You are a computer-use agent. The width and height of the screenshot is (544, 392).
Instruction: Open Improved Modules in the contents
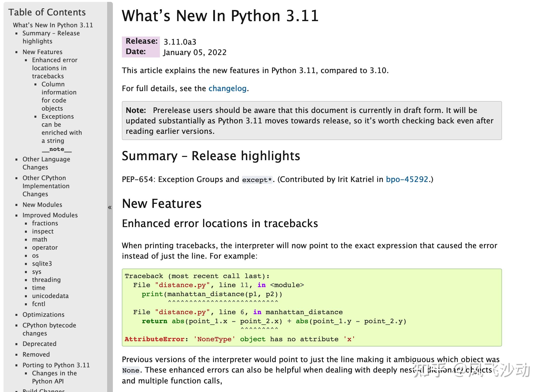(x=50, y=215)
